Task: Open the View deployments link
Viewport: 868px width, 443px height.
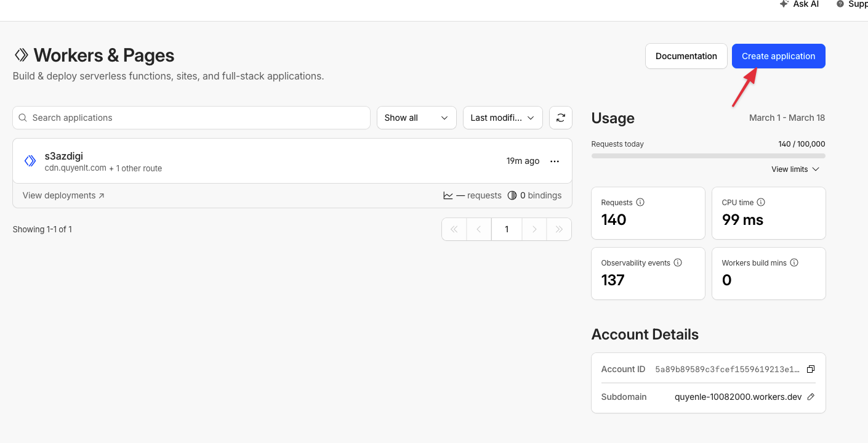Action: pyautogui.click(x=63, y=195)
